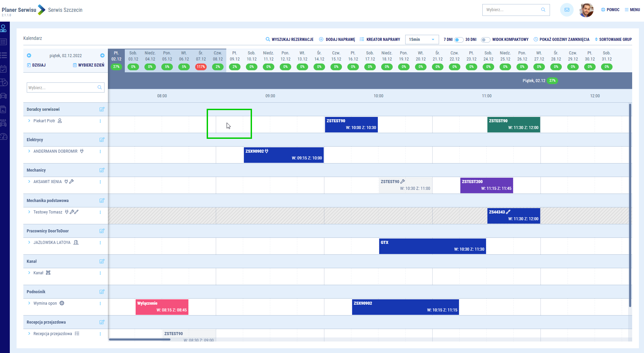Click the mail envelope icon in header
This screenshot has height=353, width=644.
pos(567,10)
